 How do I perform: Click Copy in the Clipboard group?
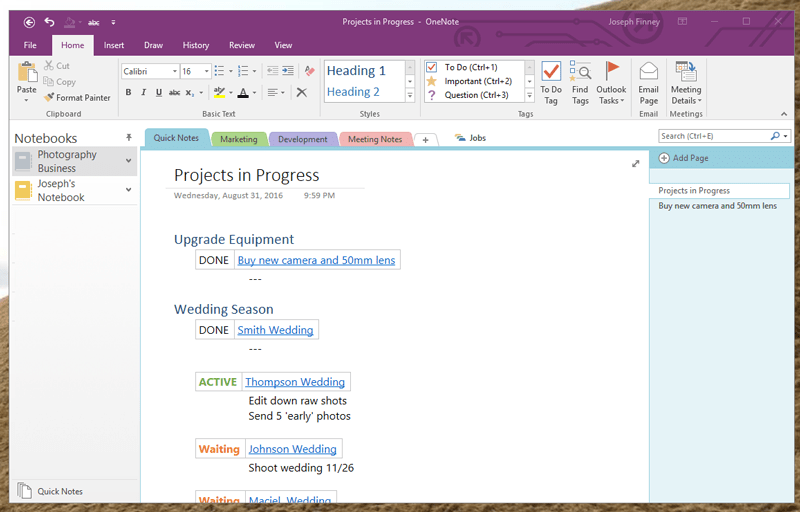point(60,82)
